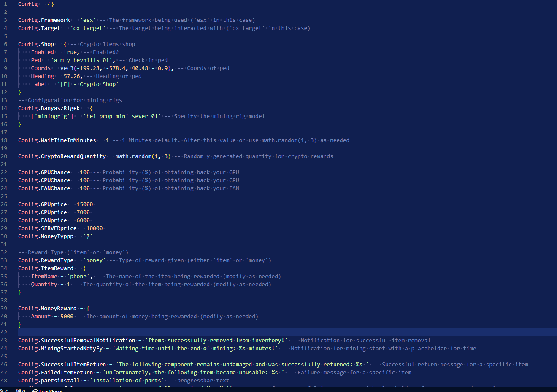Click the CPU price value '7000'
Screen dimensions: 557x392
(83, 212)
